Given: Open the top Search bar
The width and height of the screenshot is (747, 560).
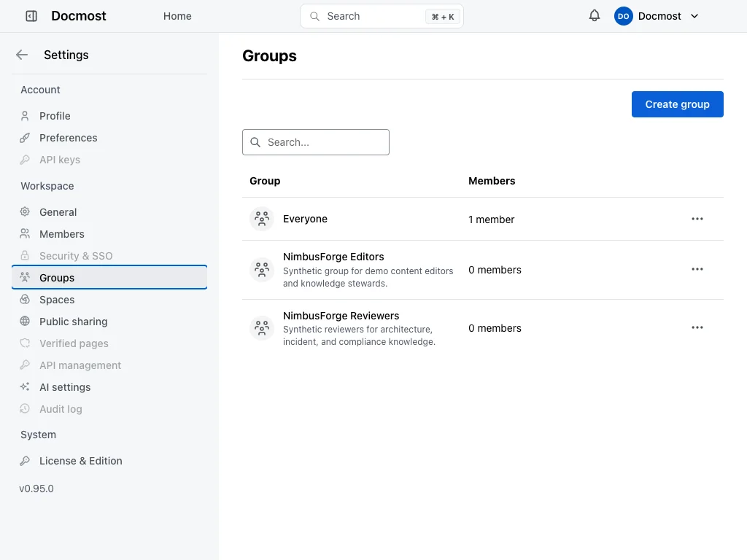Looking at the screenshot, I should click(382, 16).
